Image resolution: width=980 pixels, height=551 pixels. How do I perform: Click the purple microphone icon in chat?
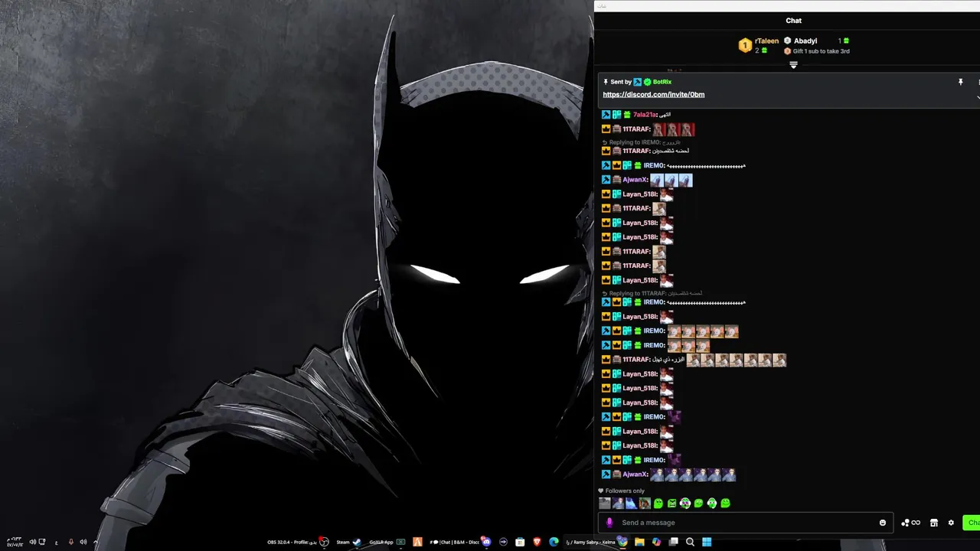(x=609, y=523)
